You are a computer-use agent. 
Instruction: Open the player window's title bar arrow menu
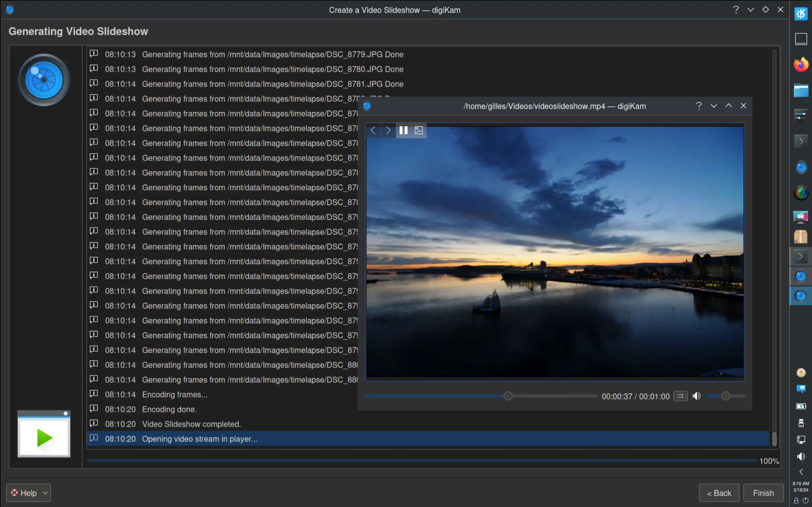(x=713, y=106)
